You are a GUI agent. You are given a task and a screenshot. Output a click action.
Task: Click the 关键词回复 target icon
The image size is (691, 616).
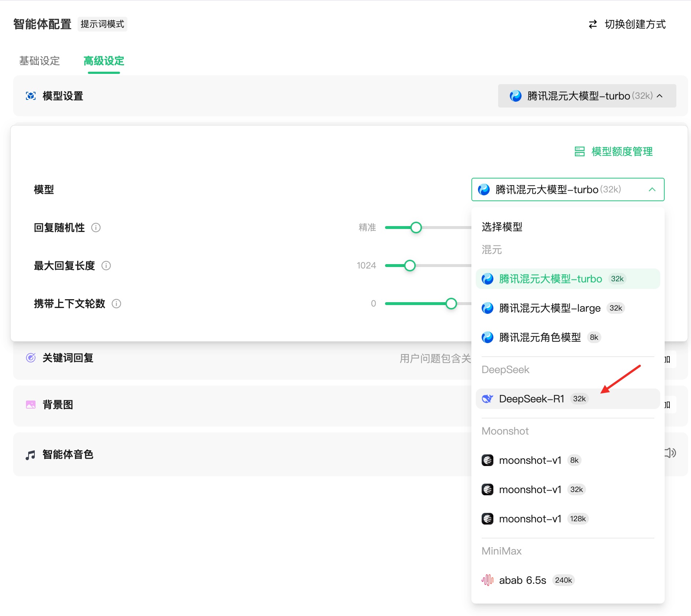[31, 358]
